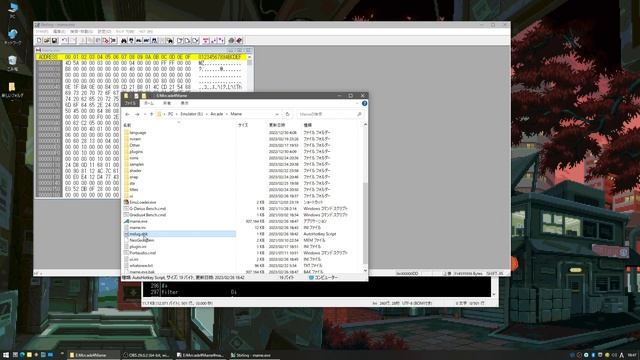The width and height of the screenshot is (640, 360).
Task: Open Explorer's View ribbon tab
Action: [x=184, y=104]
